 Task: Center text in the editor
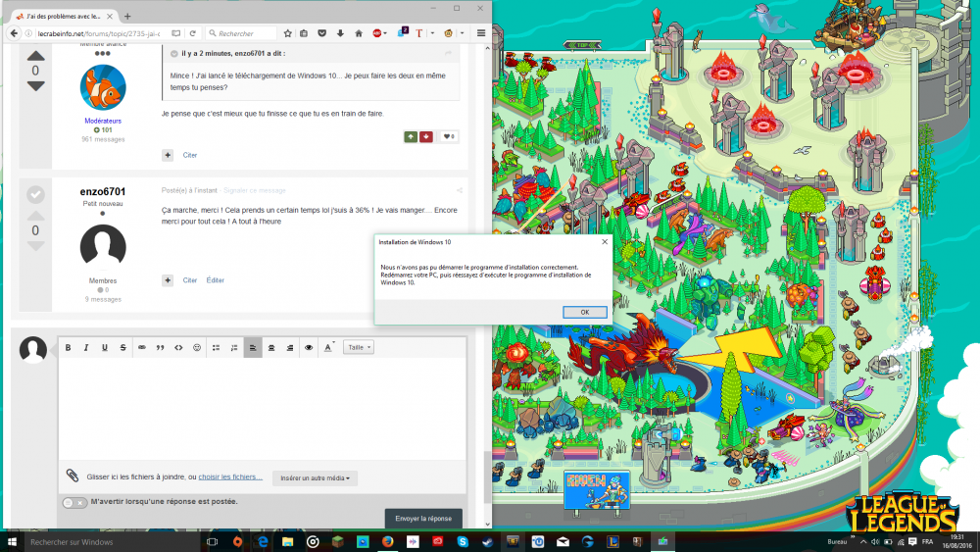271,348
